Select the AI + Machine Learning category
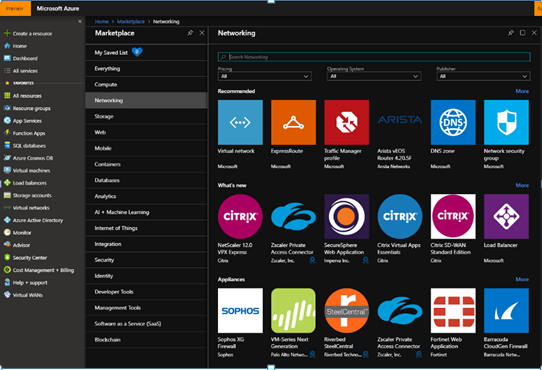Image resolution: width=542 pixels, height=370 pixels. [147, 212]
